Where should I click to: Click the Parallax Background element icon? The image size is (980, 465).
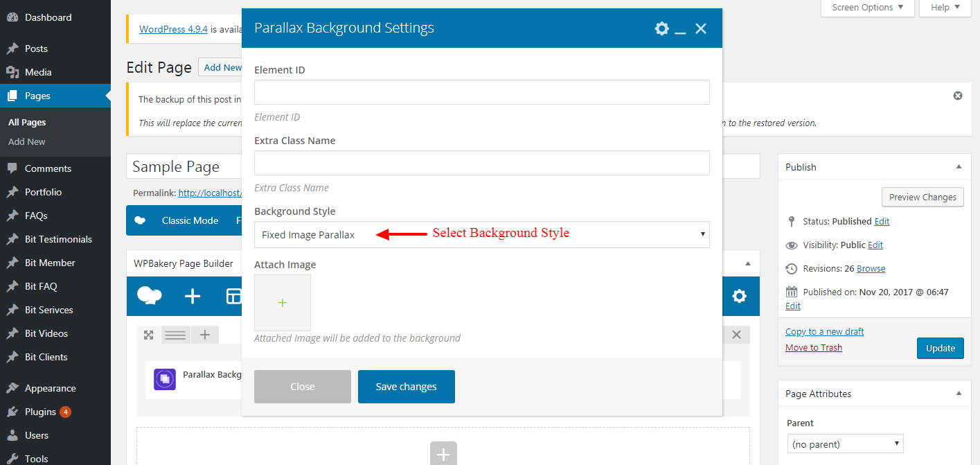click(x=165, y=379)
